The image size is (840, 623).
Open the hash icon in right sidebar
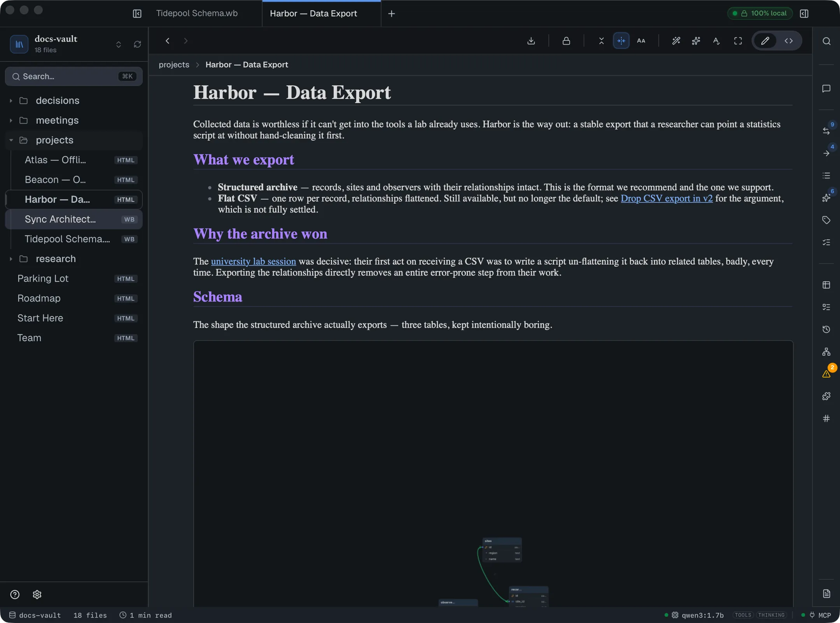826,418
